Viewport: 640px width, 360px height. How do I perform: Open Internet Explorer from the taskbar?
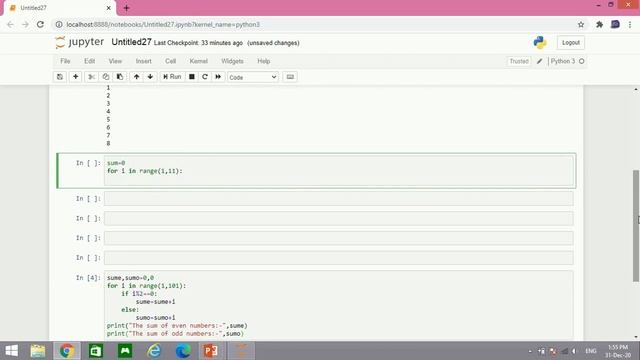click(154, 351)
